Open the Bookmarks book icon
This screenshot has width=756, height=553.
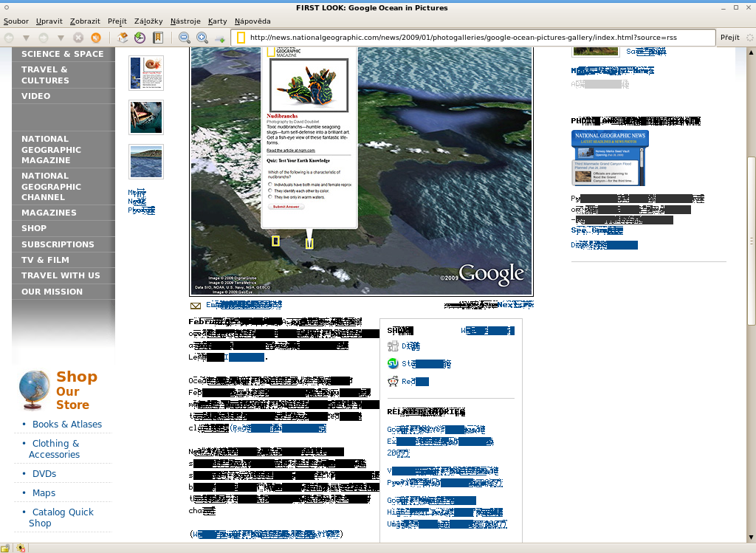tap(158, 38)
